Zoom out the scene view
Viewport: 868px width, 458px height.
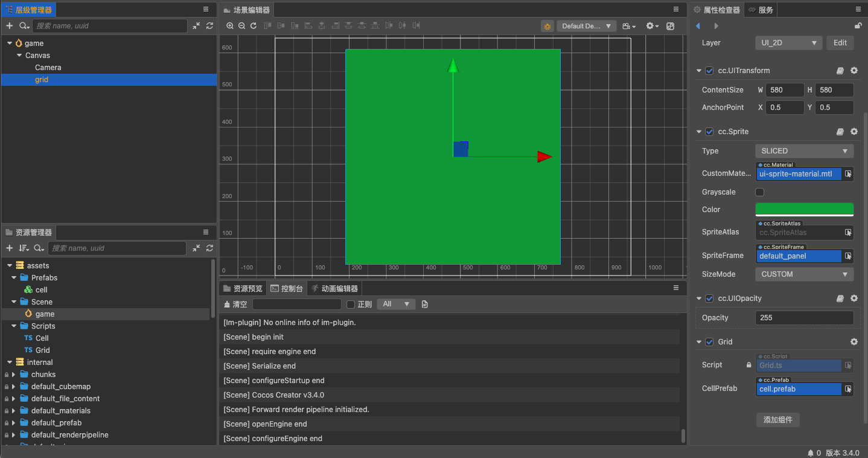point(241,26)
